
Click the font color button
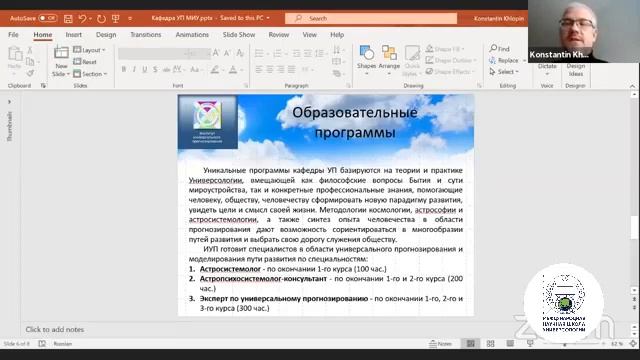click(x=233, y=70)
